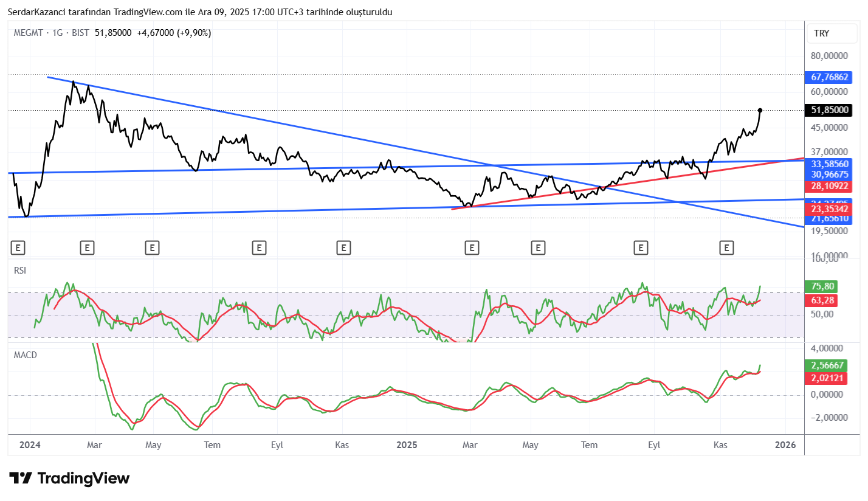Click the RSI indicator label

click(20, 271)
